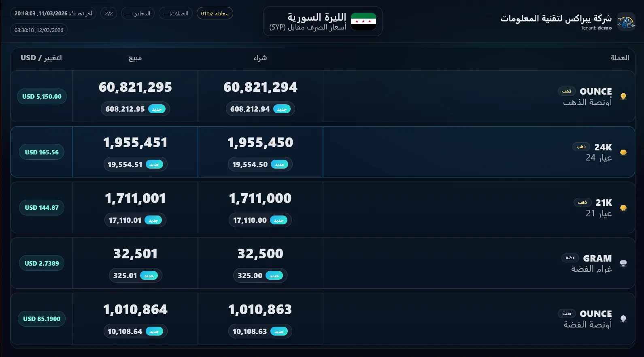The width and height of the screenshot is (644, 357).
Task: Click the new badge next to 608,212.95
Action: point(157,109)
